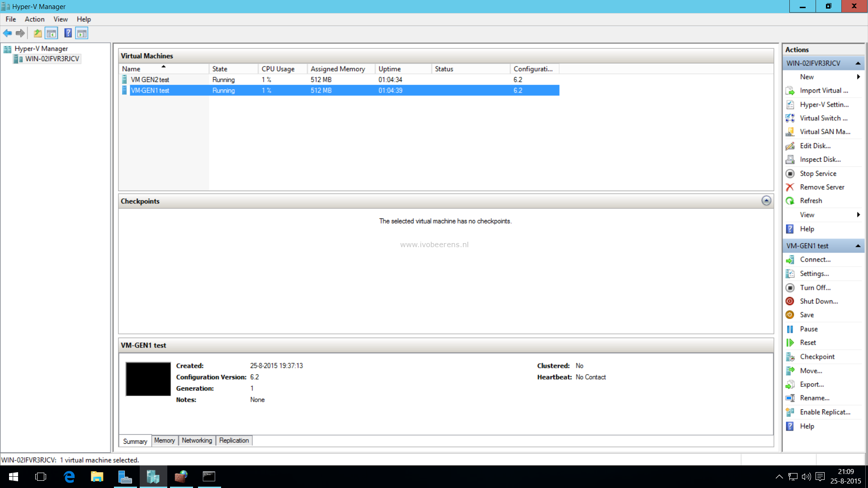Launch Microsoft Edge from the taskbar

pos(69,477)
